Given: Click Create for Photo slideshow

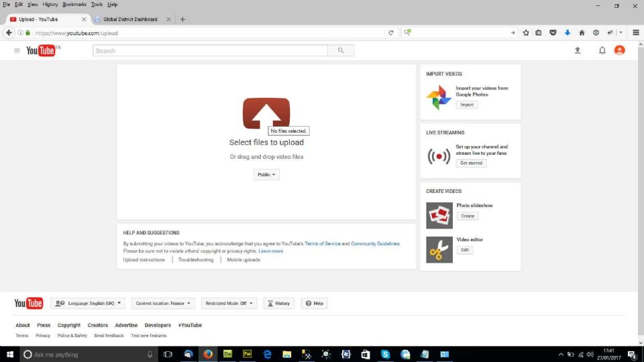Looking at the screenshot, I should [468, 216].
